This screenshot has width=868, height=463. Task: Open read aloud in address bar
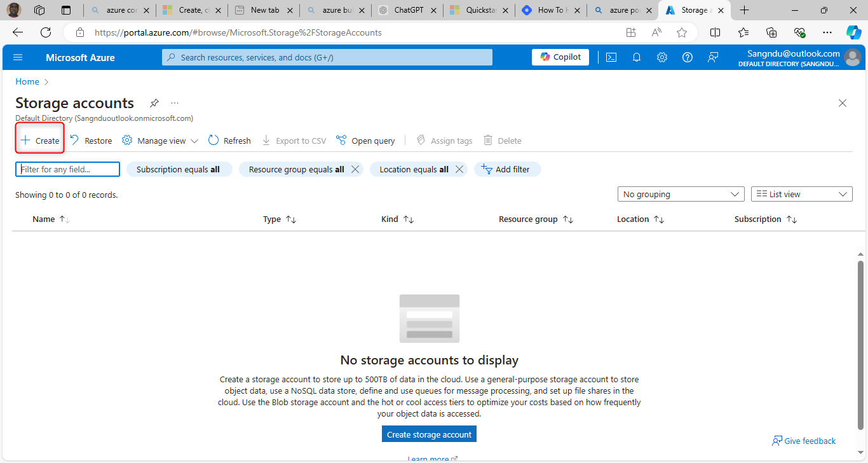tap(656, 32)
